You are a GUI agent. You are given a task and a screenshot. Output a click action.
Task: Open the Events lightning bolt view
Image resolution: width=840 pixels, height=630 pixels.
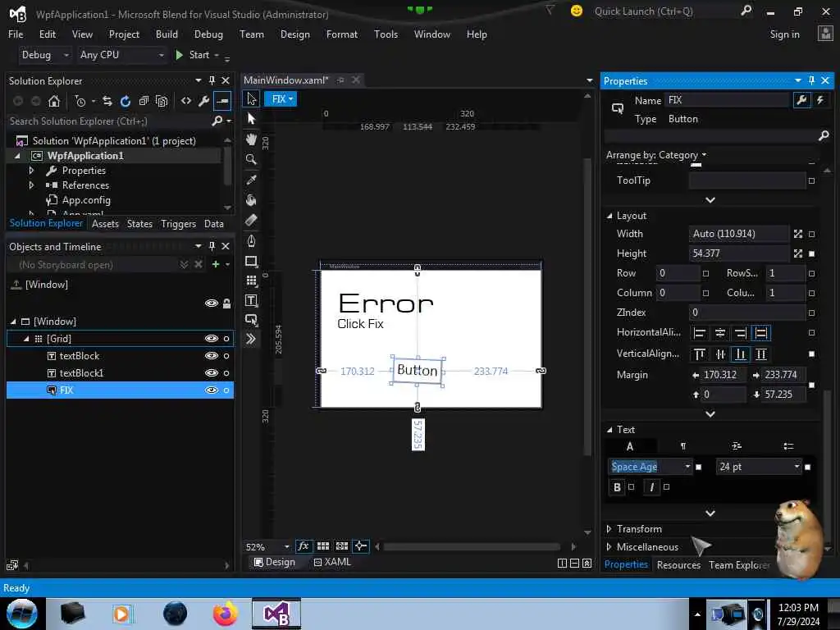[820, 100]
